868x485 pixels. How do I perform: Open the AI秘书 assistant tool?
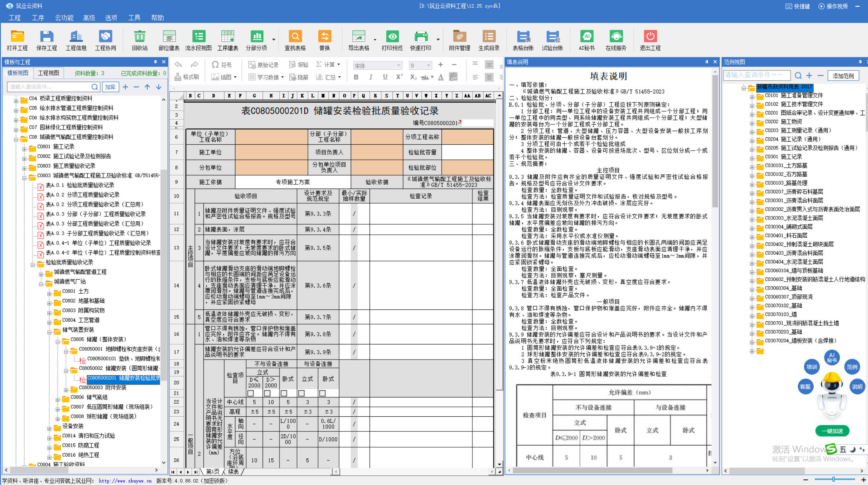tap(586, 37)
